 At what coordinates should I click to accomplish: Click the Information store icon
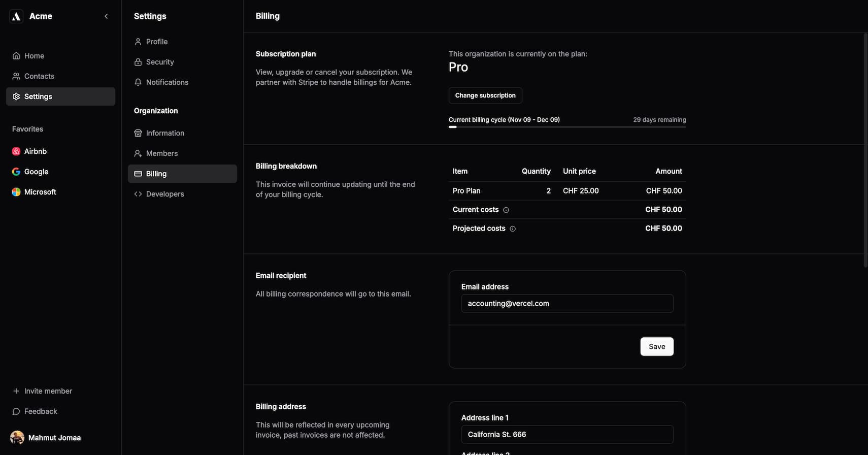click(138, 133)
